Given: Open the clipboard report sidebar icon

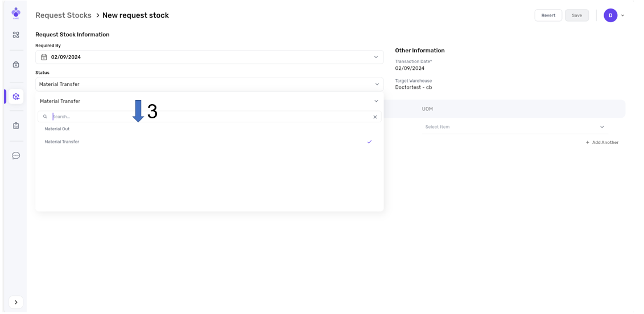Looking at the screenshot, I should pos(16,126).
